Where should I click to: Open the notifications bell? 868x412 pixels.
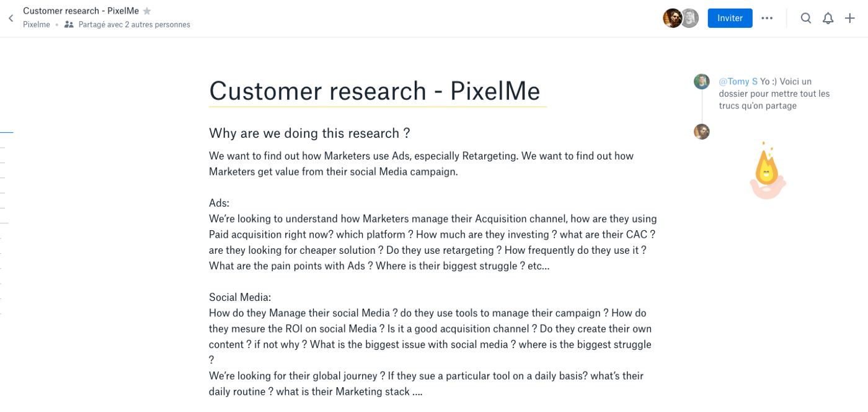click(828, 18)
